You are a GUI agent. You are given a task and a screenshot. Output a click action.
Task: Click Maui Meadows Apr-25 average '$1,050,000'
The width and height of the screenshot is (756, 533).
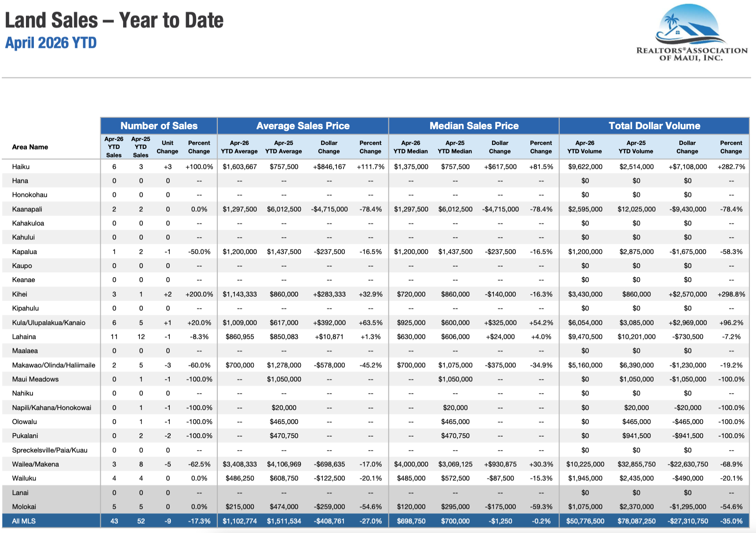(x=284, y=379)
